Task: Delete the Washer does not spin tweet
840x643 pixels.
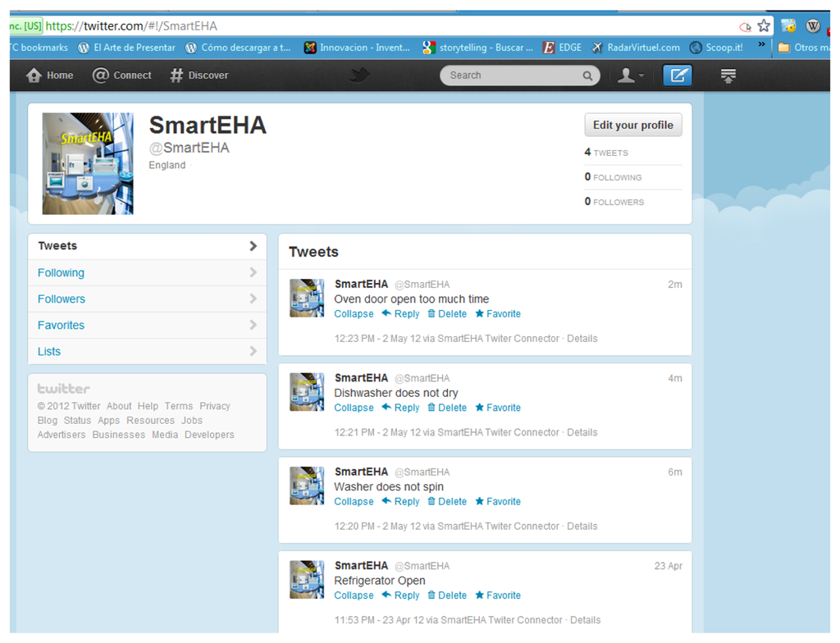Action: 447,502
